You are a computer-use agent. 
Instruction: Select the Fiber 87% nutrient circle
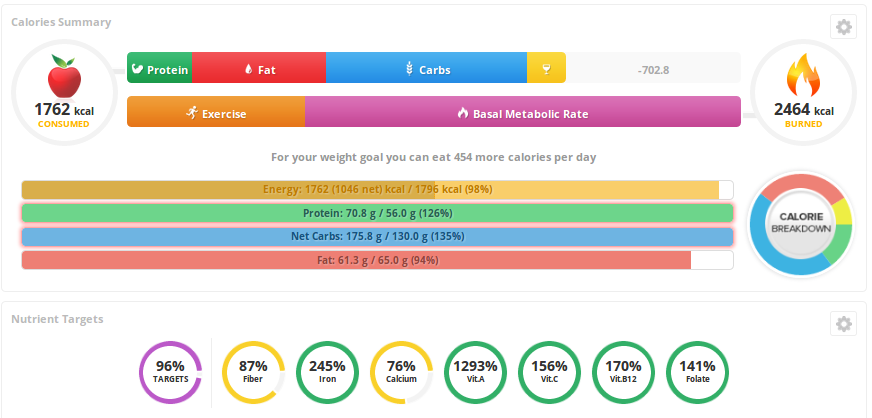click(x=253, y=371)
